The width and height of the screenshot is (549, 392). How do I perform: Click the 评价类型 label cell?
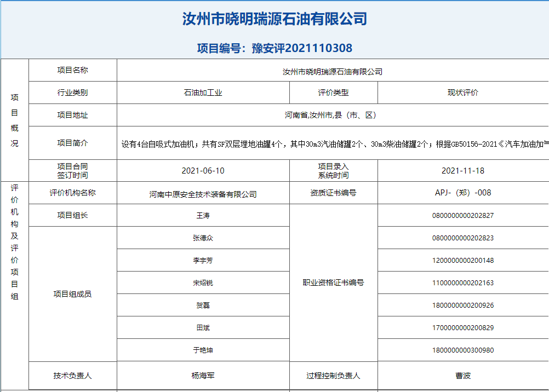pos(333,93)
